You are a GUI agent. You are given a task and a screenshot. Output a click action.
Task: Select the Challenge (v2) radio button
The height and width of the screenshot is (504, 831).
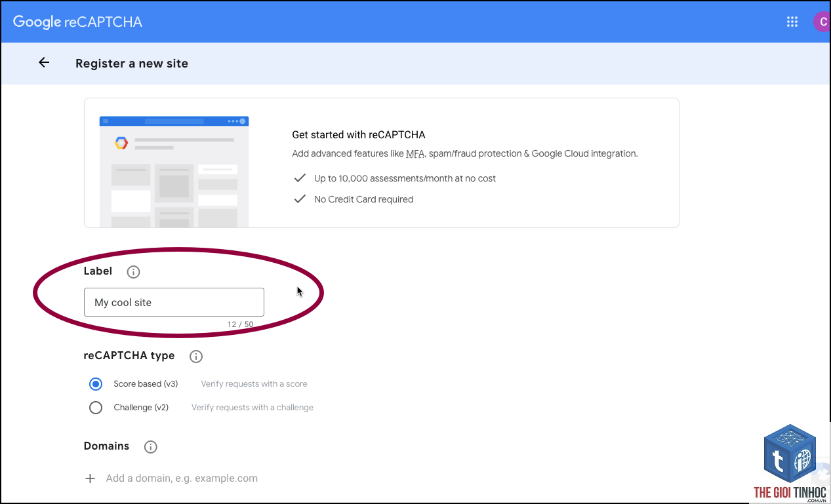coord(96,408)
